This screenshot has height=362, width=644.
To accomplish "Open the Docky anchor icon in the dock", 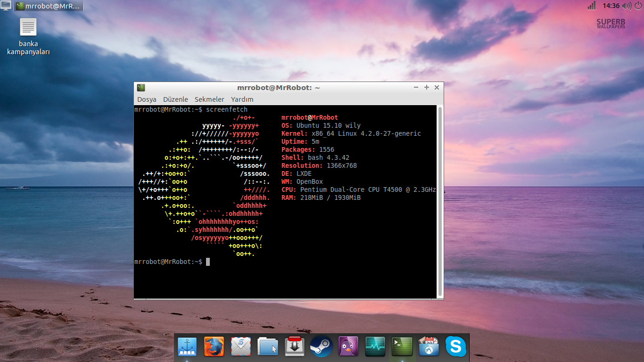I will 187,347.
